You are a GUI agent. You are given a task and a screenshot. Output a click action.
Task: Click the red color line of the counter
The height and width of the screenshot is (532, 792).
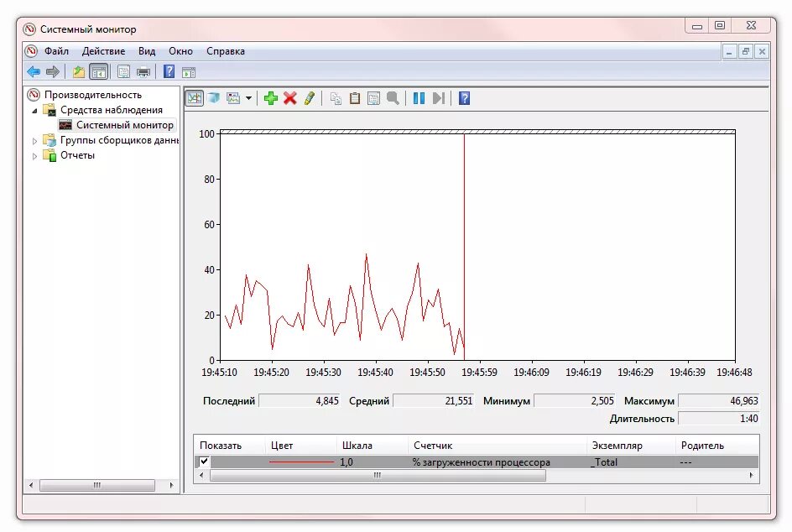coord(301,462)
